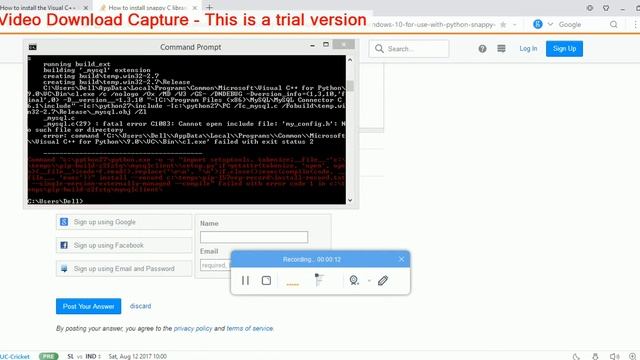Stop the recording with the square button
Screen dimensions: 640x360
266,280
